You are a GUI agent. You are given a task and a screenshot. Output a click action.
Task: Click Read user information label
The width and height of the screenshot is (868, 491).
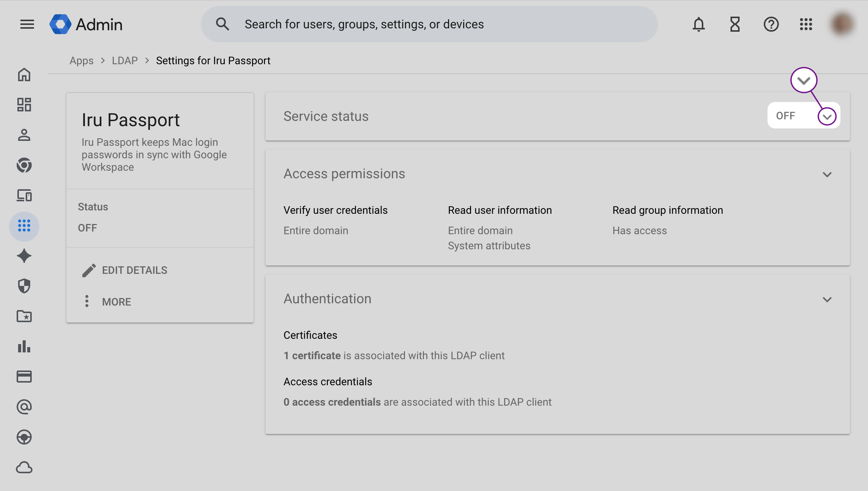point(500,210)
